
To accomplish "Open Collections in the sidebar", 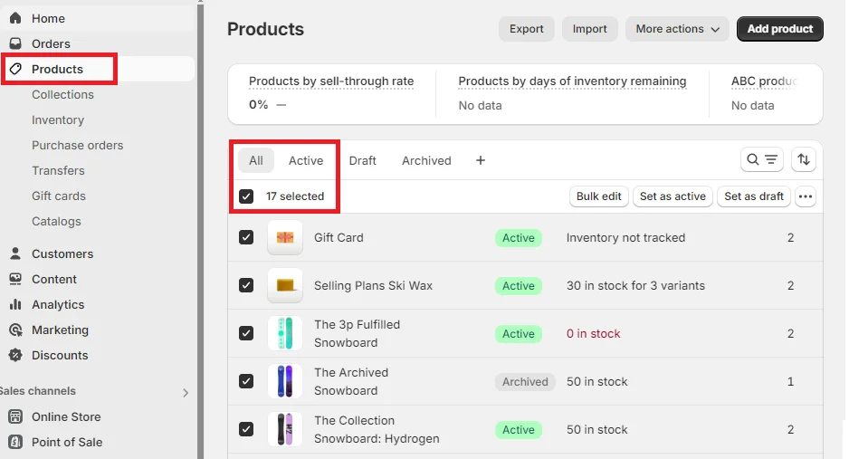I will coord(62,95).
